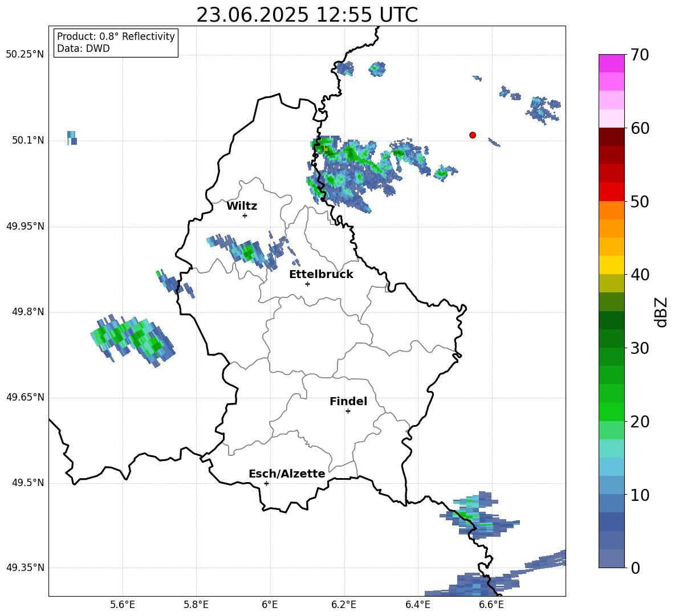
Task: Click the Ettelbruck location cross marker
Action: (x=307, y=284)
